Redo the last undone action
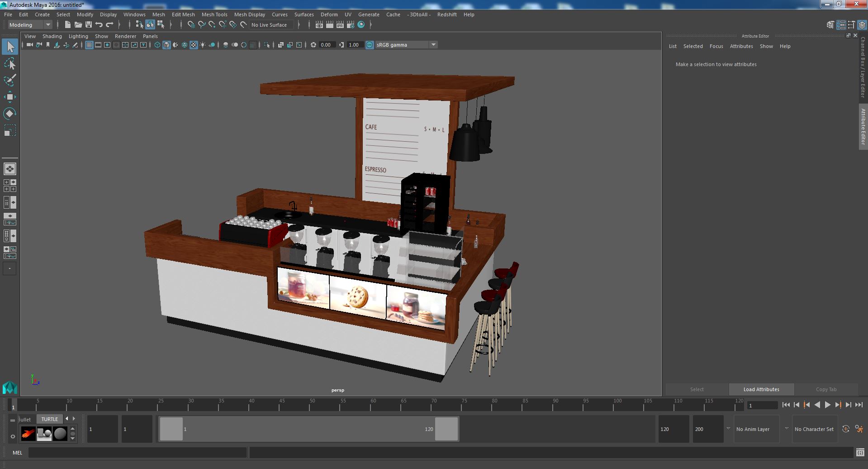868x469 pixels. pos(109,24)
